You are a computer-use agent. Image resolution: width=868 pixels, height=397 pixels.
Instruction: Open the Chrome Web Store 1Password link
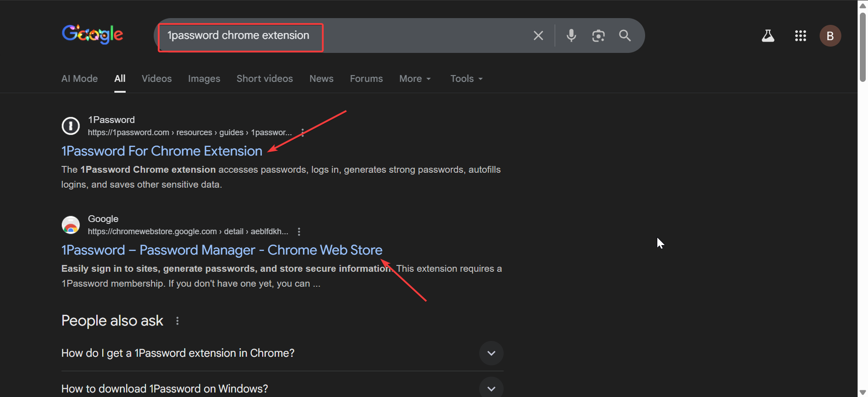point(222,250)
